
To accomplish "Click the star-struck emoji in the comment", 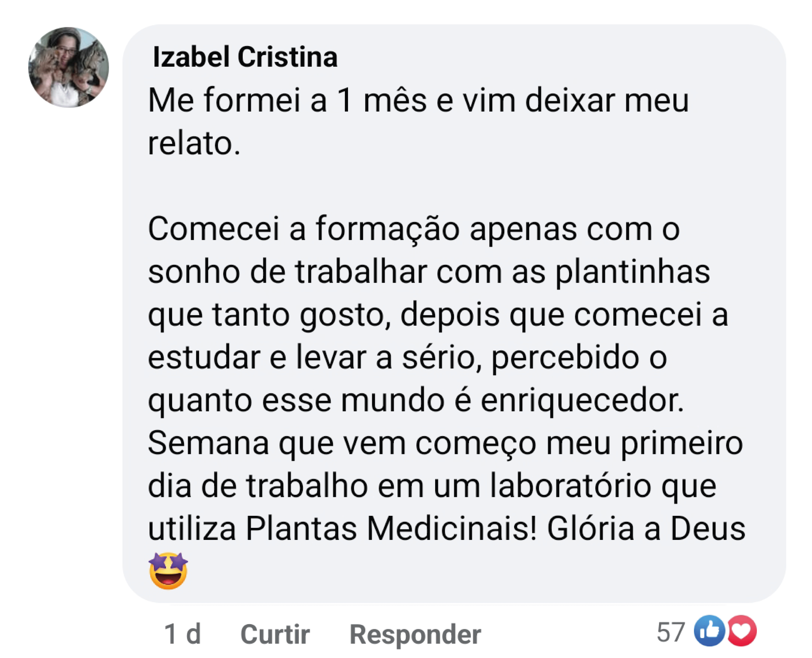I will pyautogui.click(x=169, y=571).
